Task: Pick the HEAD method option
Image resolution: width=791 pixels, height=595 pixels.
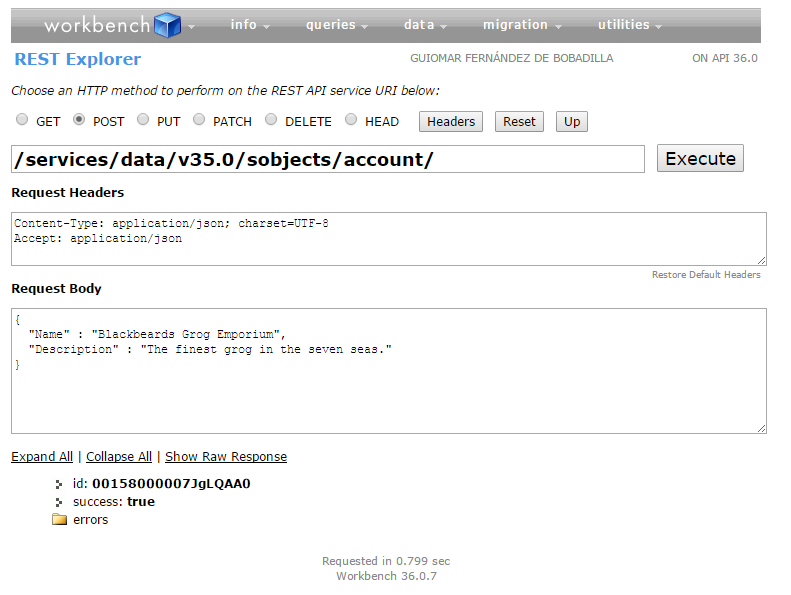Action: [351, 120]
